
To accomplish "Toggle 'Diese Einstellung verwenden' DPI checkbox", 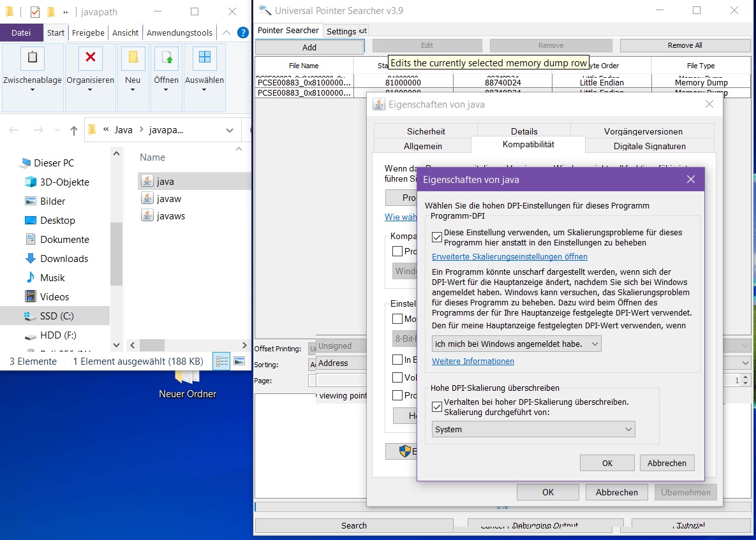I will 437,237.
